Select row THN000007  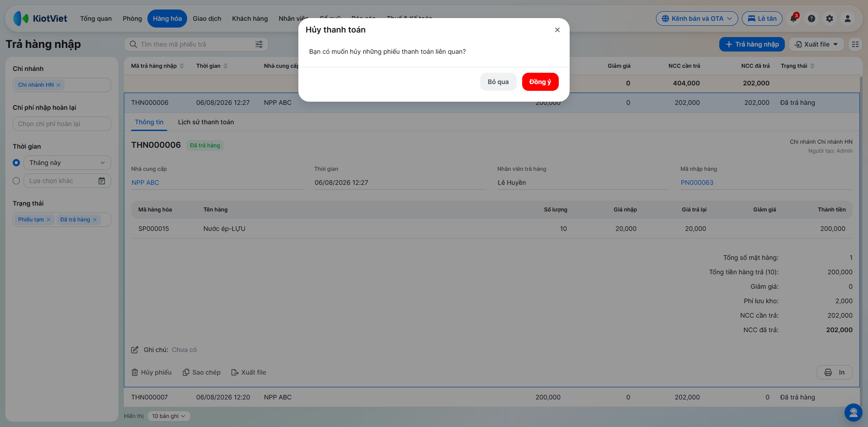click(491, 397)
